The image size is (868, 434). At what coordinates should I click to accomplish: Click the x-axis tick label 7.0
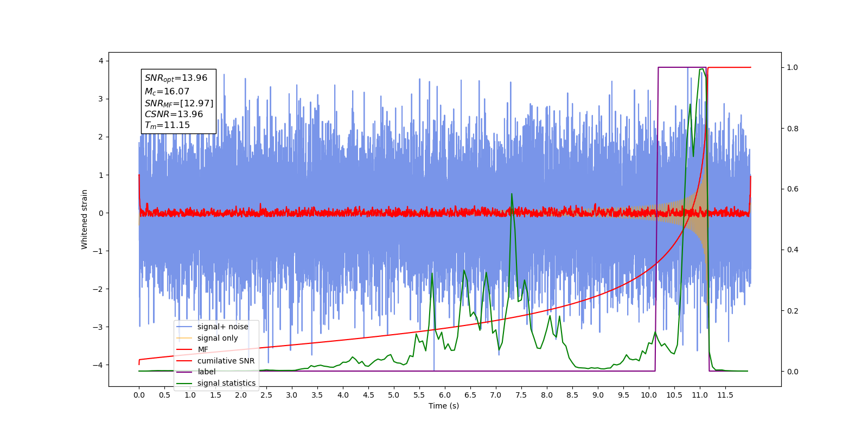click(x=496, y=395)
